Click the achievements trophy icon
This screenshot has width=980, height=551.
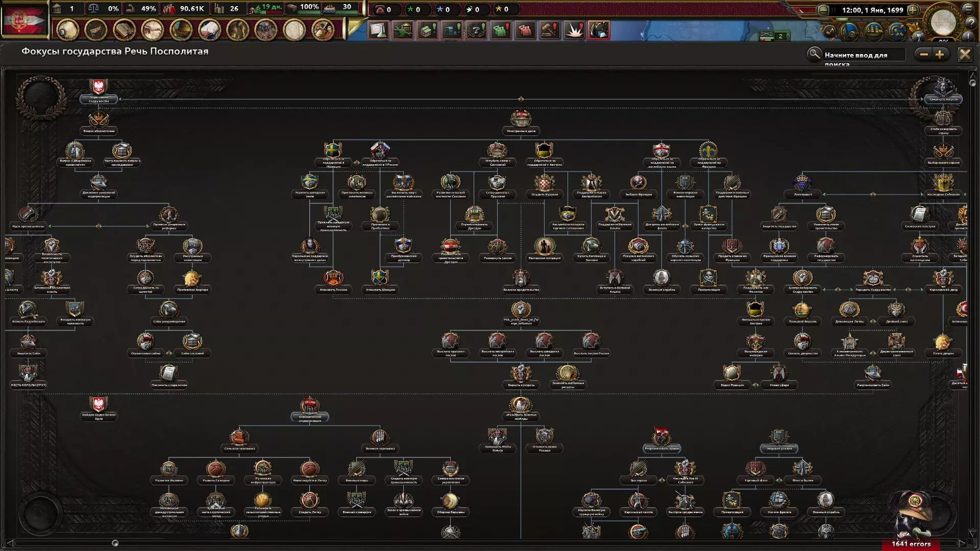coord(918,36)
